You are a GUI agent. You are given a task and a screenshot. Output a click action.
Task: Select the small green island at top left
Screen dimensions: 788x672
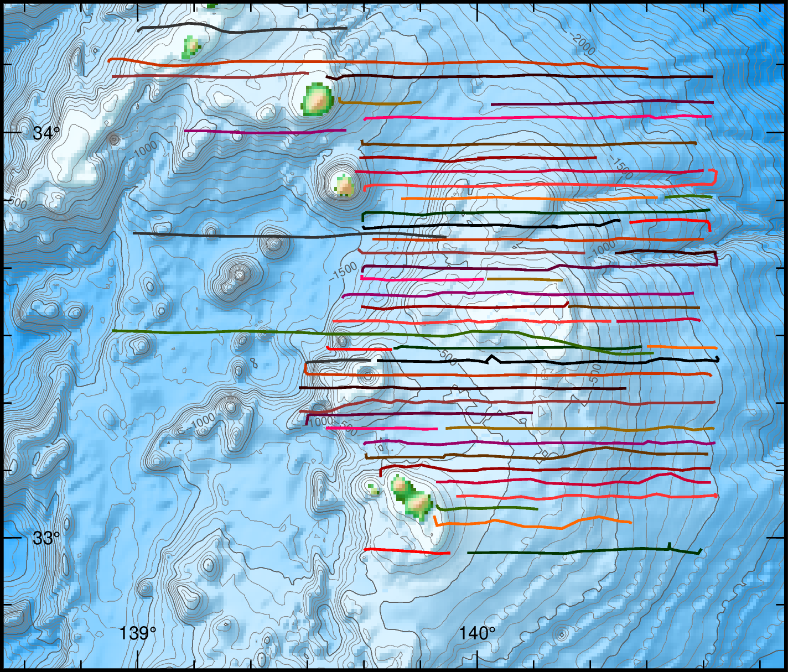(x=190, y=48)
